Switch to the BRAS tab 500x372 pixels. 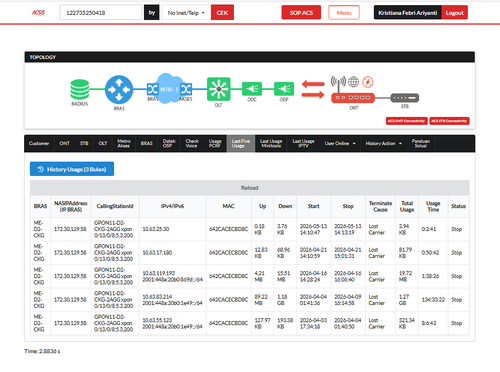(146, 143)
